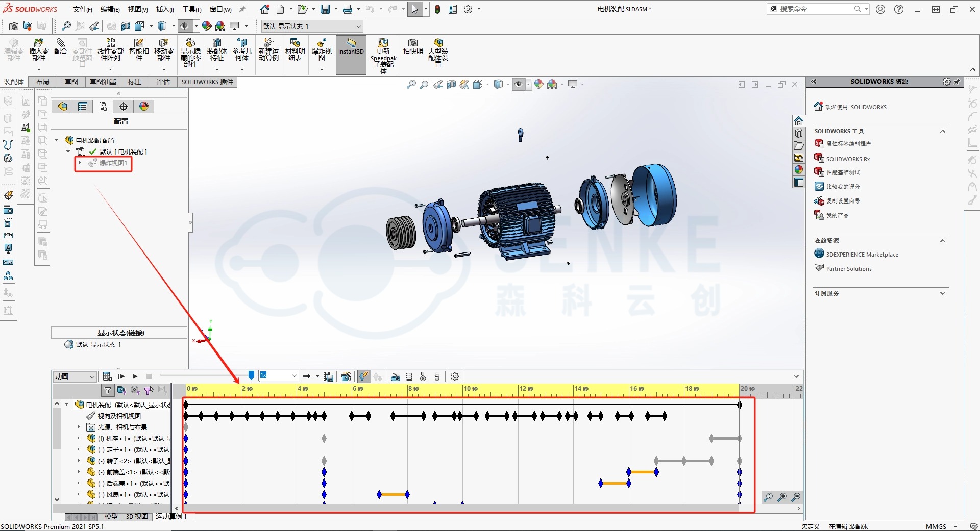Open SOLIDWORKS Rx link

[848, 159]
